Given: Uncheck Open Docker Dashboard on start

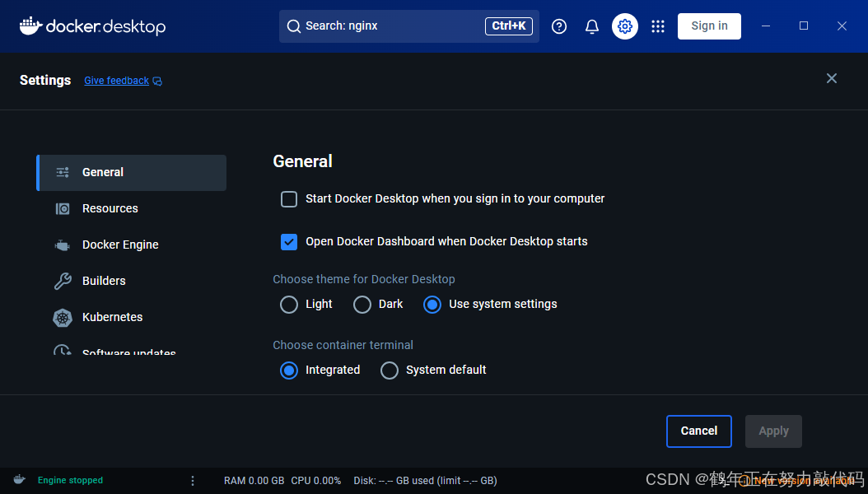Looking at the screenshot, I should [x=289, y=242].
